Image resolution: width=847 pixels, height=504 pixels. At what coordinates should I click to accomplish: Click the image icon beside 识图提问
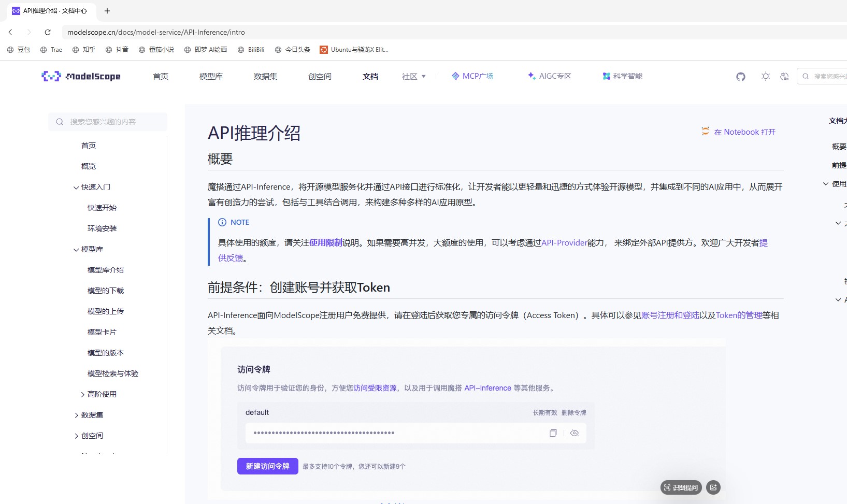[713, 487]
